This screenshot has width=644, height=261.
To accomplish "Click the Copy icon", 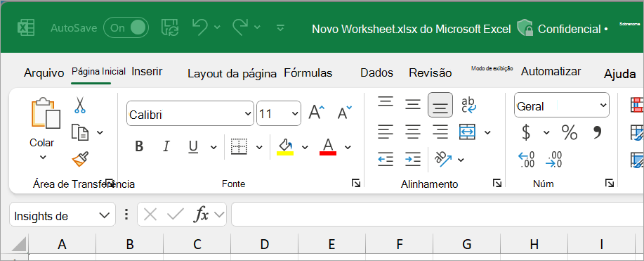I will click(80, 132).
